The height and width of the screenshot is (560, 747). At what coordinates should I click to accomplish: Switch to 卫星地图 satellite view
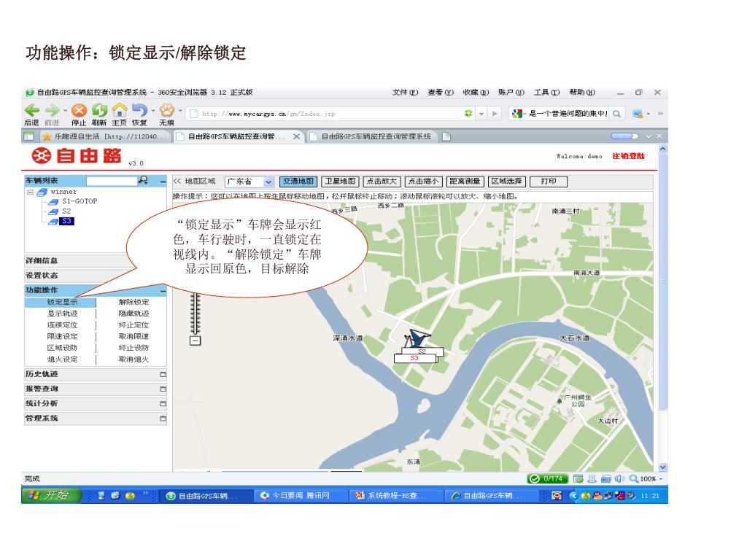[x=341, y=181]
